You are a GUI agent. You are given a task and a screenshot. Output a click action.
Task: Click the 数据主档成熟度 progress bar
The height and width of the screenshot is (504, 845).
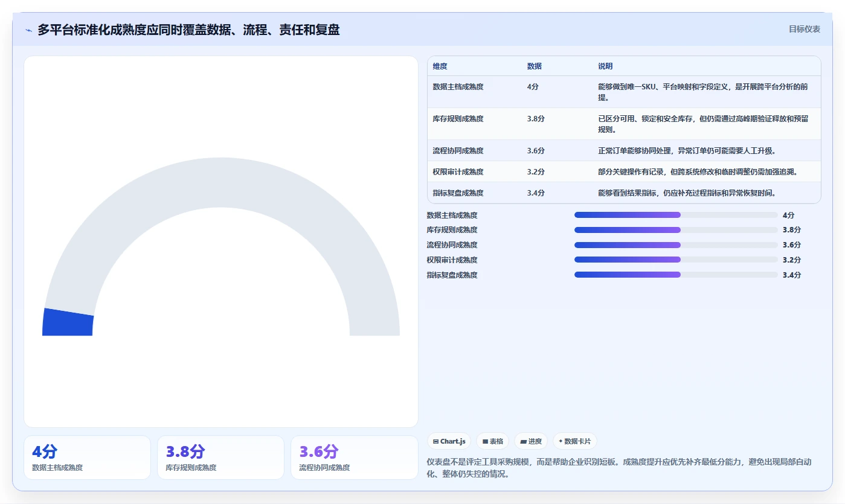(676, 215)
